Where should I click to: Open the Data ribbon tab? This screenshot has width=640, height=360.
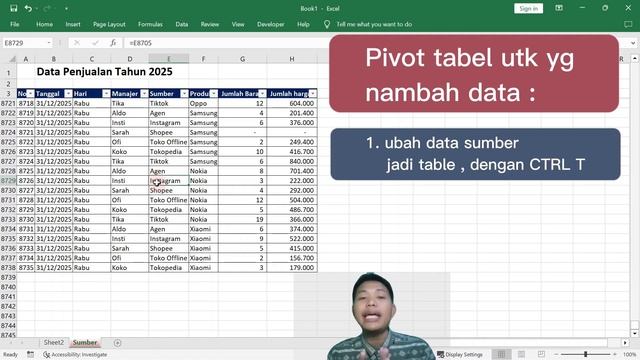(x=182, y=24)
